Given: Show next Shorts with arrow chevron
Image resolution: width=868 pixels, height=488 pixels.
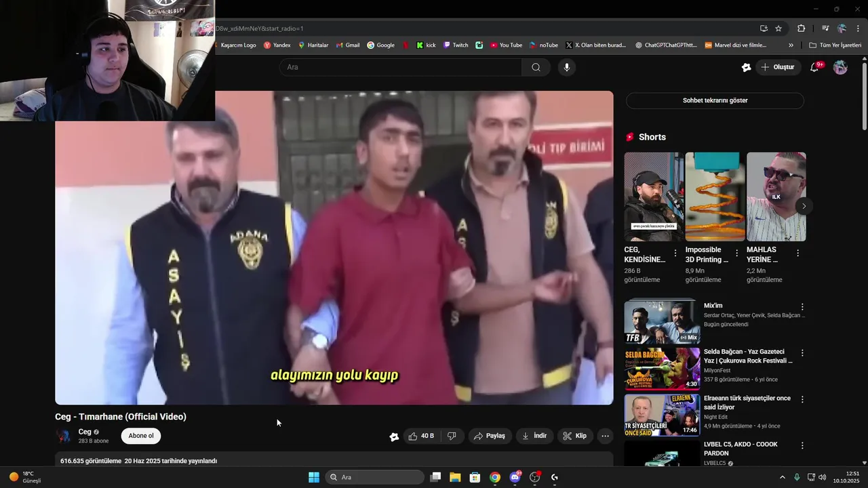Looking at the screenshot, I should pyautogui.click(x=804, y=206).
